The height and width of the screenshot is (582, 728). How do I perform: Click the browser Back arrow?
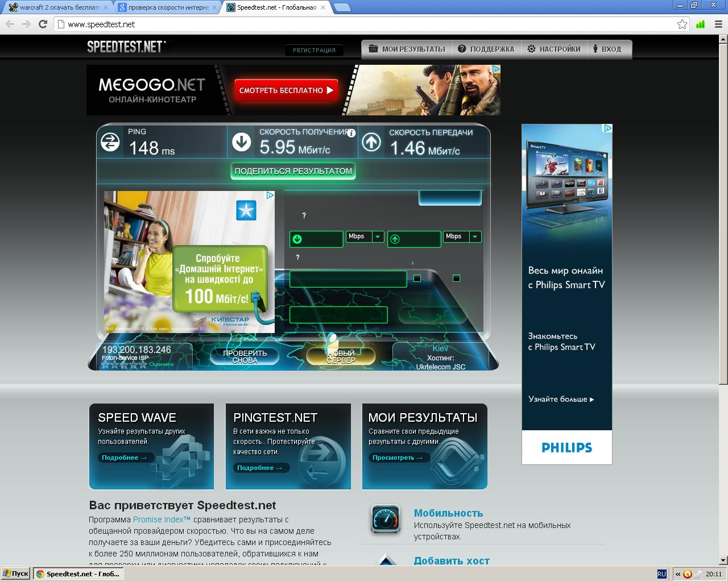[10, 24]
